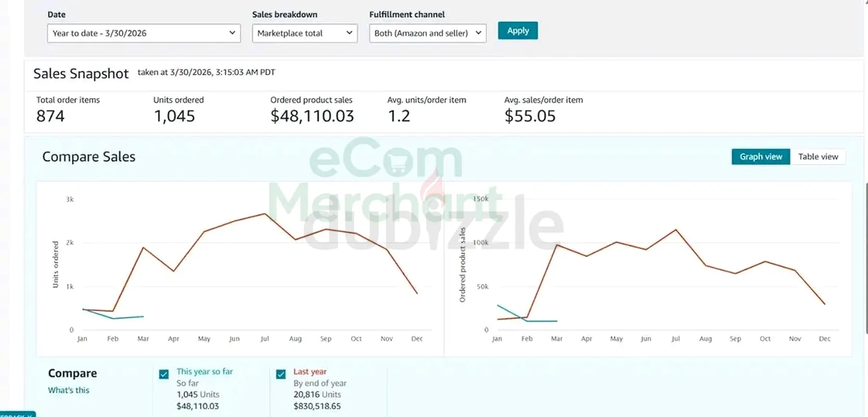
Task: Click the 874 Total order items value
Action: click(51, 116)
